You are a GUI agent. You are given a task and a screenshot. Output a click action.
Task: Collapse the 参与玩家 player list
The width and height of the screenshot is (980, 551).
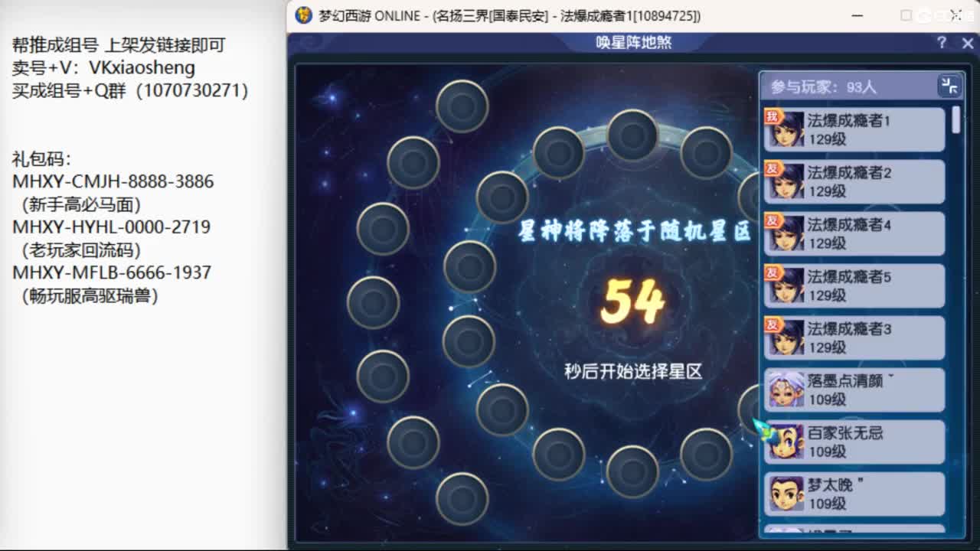(x=949, y=86)
